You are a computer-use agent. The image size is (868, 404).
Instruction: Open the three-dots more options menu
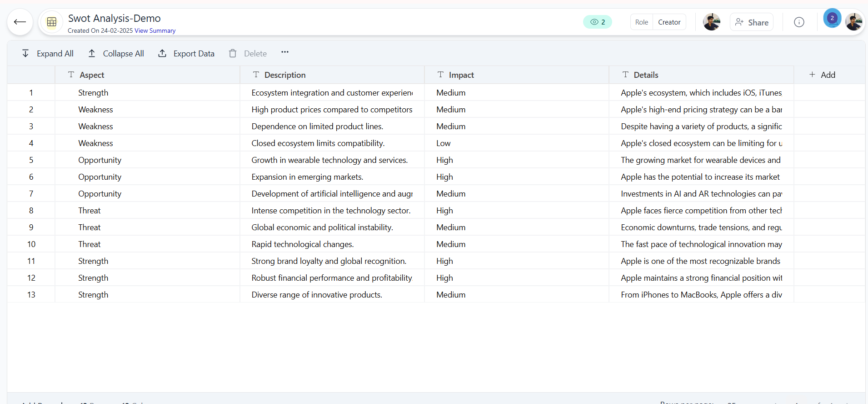(x=285, y=52)
